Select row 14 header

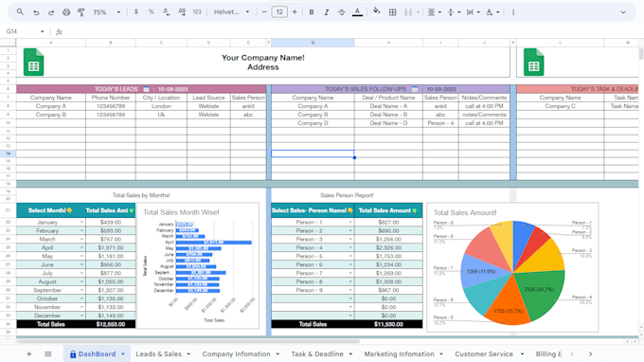8,154
